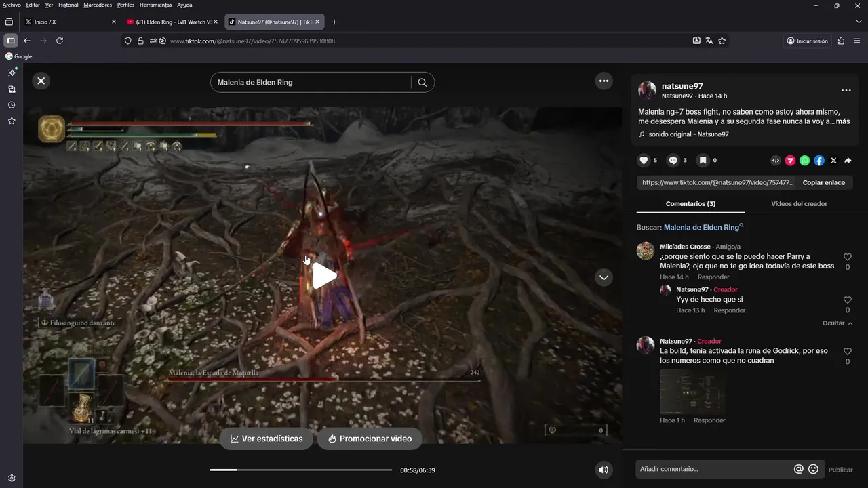Open browser extensions puzzle icon
The width and height of the screenshot is (868, 488).
842,41
